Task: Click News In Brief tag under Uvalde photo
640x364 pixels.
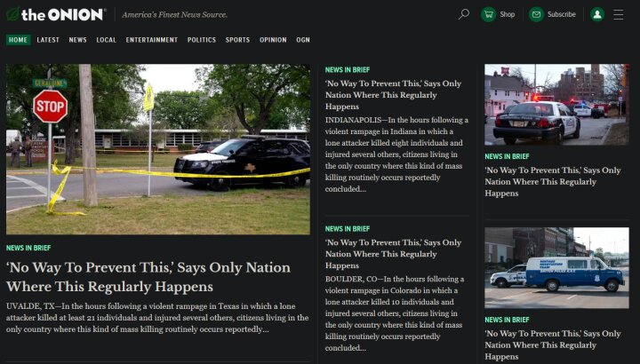Action: (x=28, y=248)
